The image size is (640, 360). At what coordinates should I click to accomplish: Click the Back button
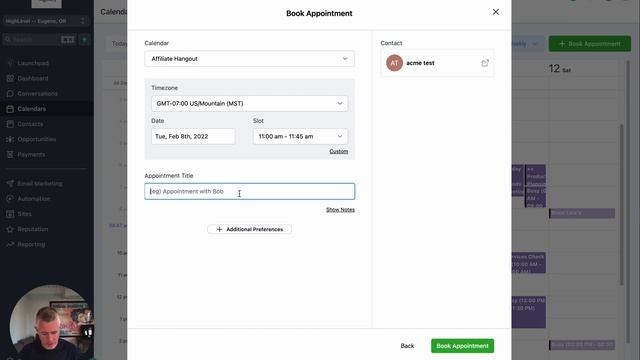[x=407, y=346]
